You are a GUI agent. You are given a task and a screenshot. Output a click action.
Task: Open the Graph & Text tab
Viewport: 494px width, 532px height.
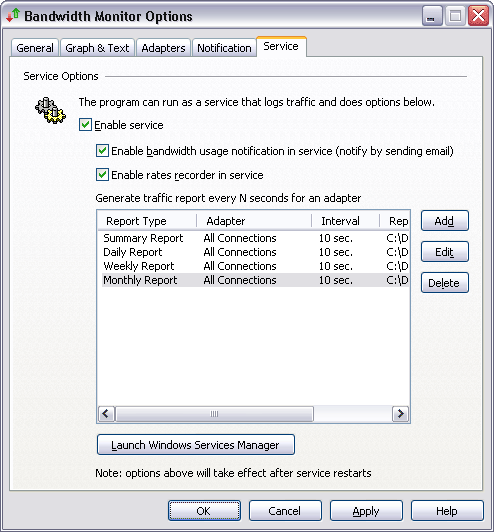97,48
